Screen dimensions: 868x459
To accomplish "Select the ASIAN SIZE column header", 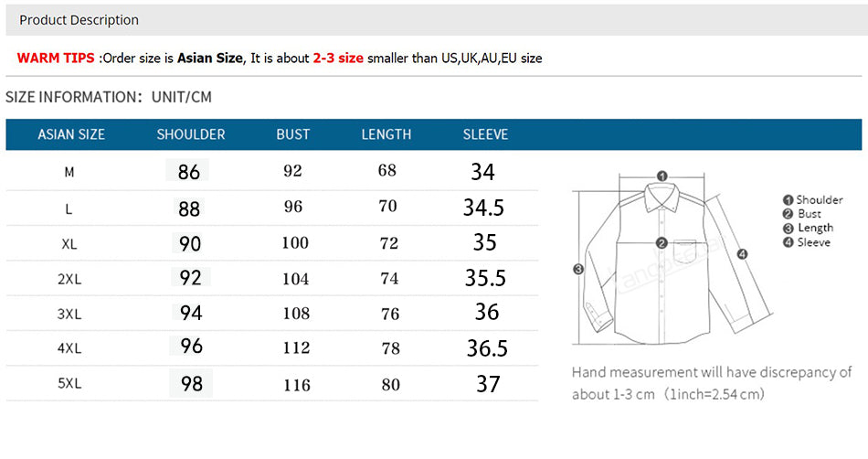I will point(71,134).
